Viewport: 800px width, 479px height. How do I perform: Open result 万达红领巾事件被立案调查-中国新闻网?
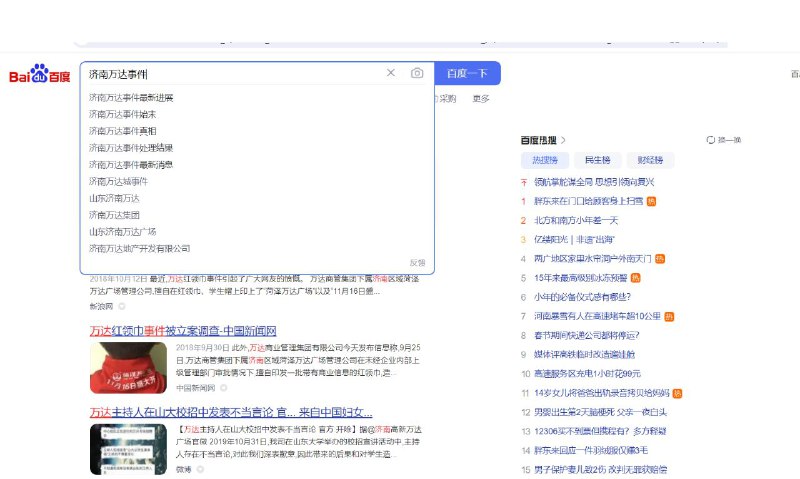[x=183, y=331]
